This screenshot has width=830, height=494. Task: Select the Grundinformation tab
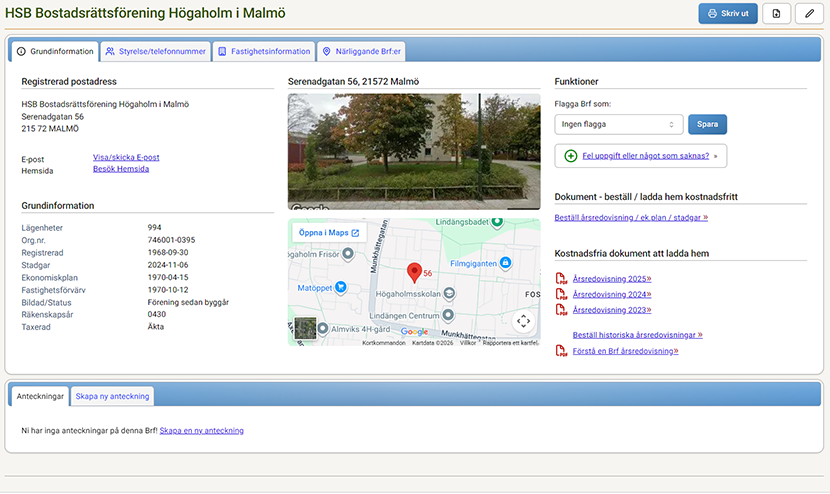[55, 51]
